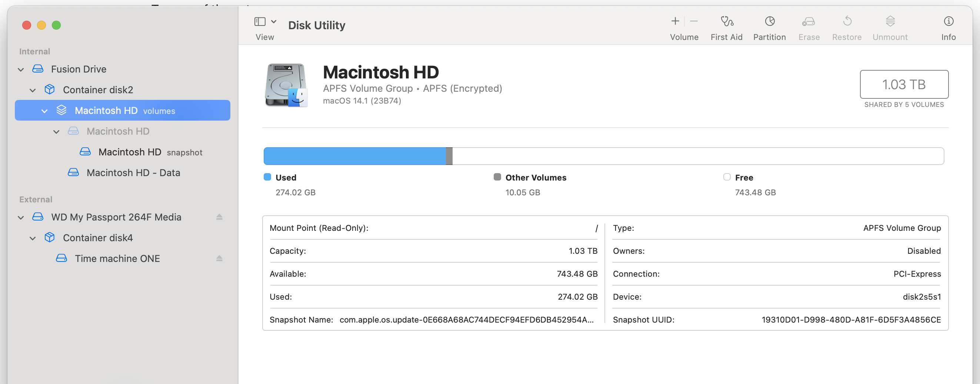Minimize the Disk Utility window
The image size is (980, 384).
point(41,25)
